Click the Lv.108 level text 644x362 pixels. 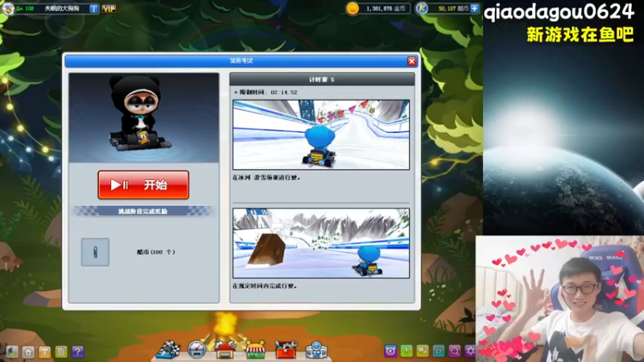(26, 9)
